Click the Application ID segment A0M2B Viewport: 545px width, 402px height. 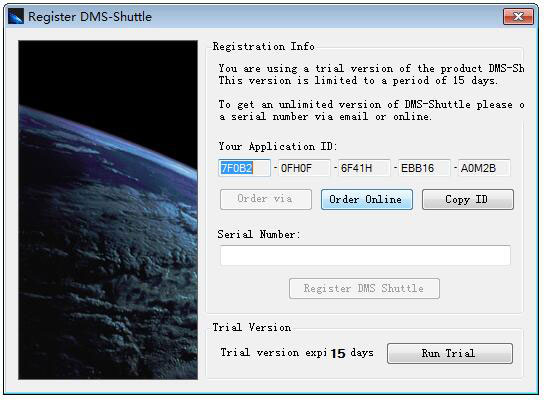pyautogui.click(x=484, y=168)
